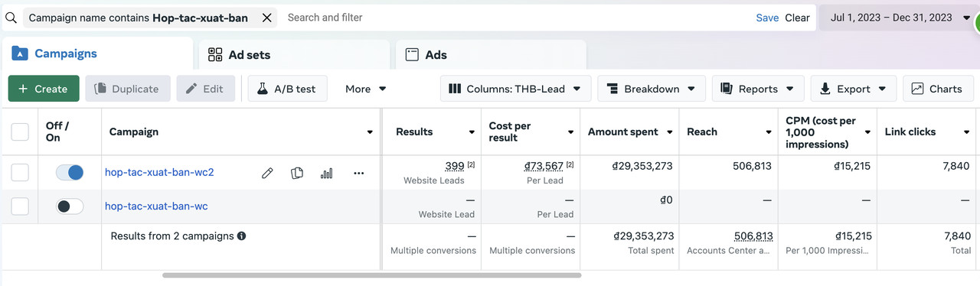Screen dimensions: 980x286
Task: Open the Breakdown dropdown
Action: (651, 89)
